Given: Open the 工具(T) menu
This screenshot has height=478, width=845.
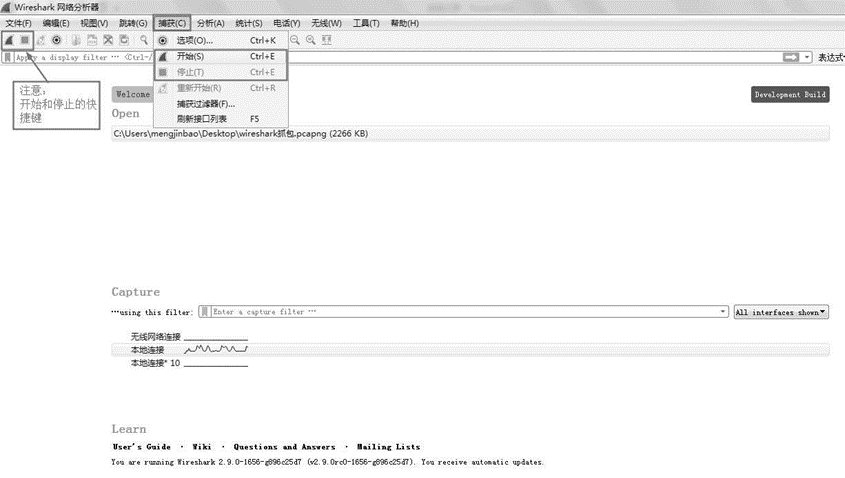Looking at the screenshot, I should click(x=366, y=23).
